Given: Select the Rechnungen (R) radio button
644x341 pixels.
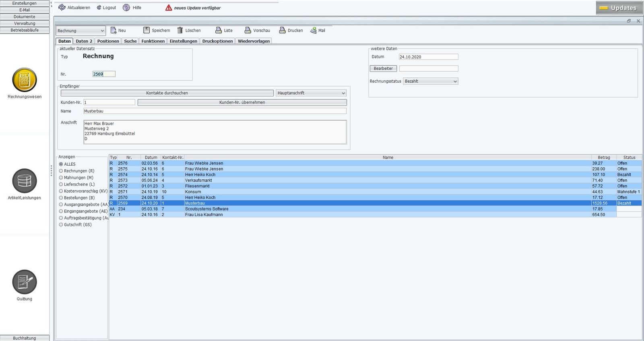Looking at the screenshot, I should [x=61, y=171].
